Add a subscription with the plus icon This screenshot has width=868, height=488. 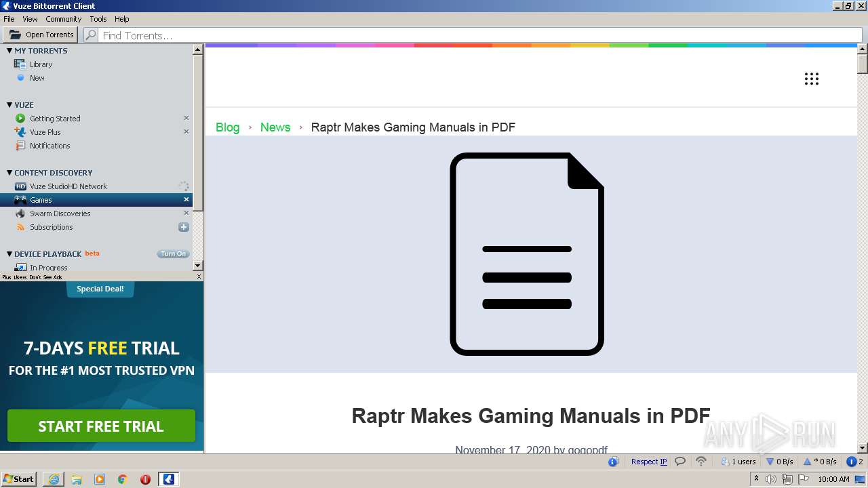click(183, 227)
